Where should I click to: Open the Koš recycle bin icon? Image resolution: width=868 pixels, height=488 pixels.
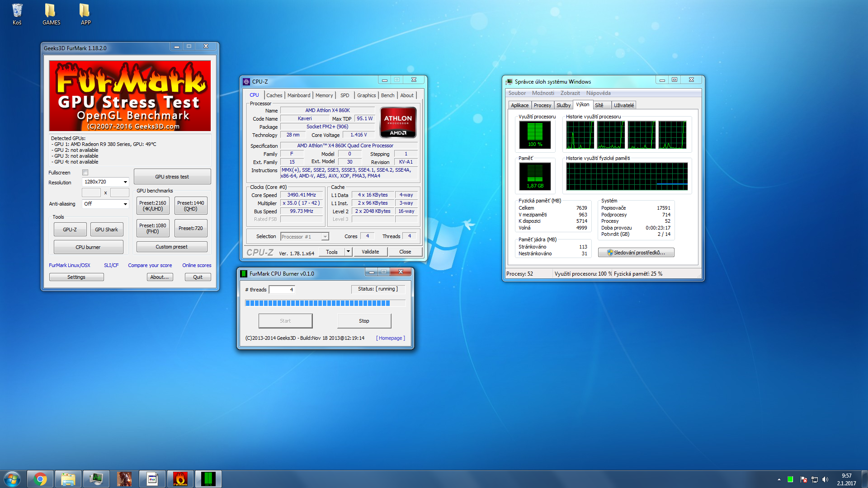coord(17,14)
